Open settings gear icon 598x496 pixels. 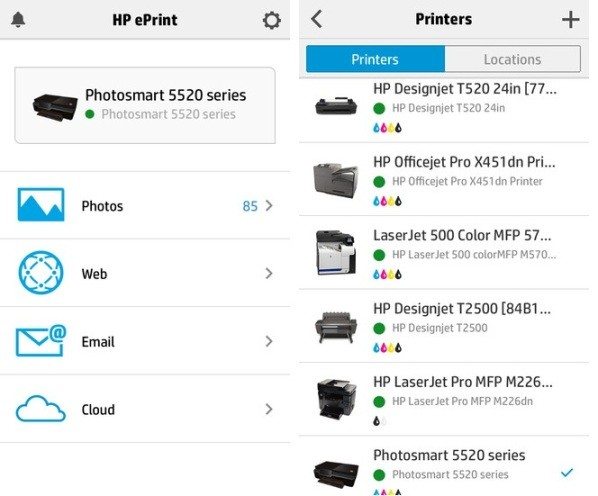272,20
